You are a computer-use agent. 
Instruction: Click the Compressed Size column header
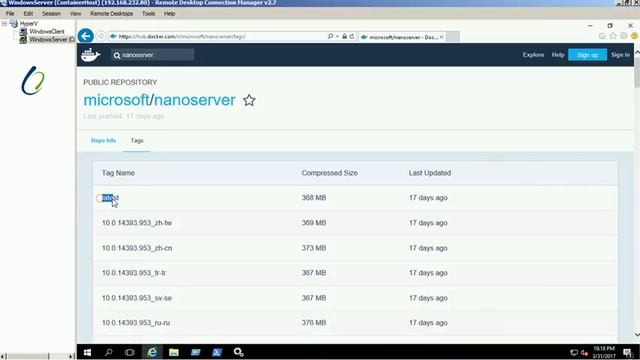point(330,173)
